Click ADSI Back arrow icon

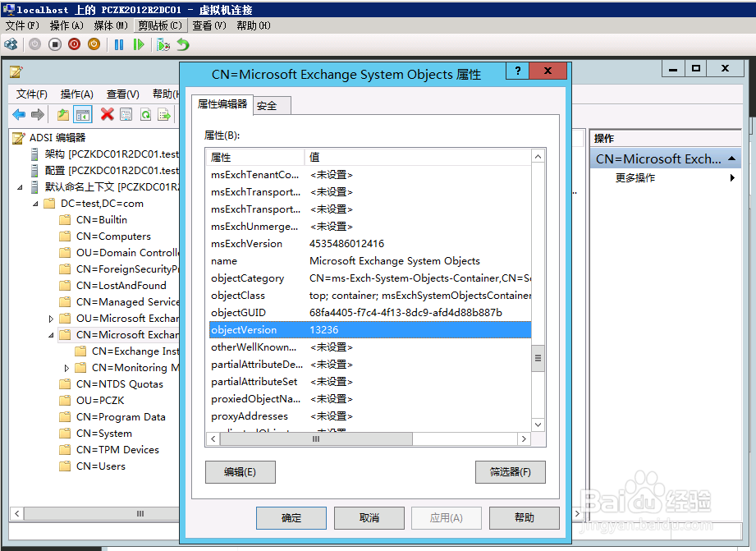coord(19,114)
